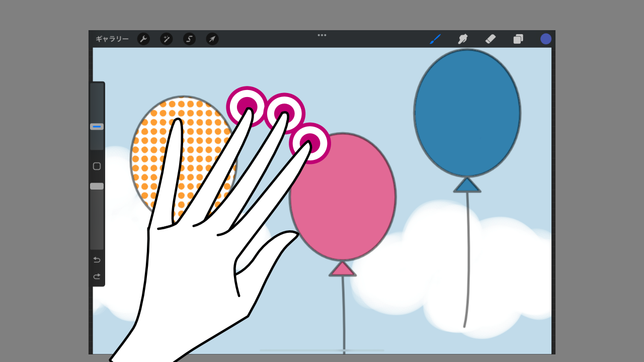
Task: Click the brush opacity slider handle
Action: (x=97, y=186)
